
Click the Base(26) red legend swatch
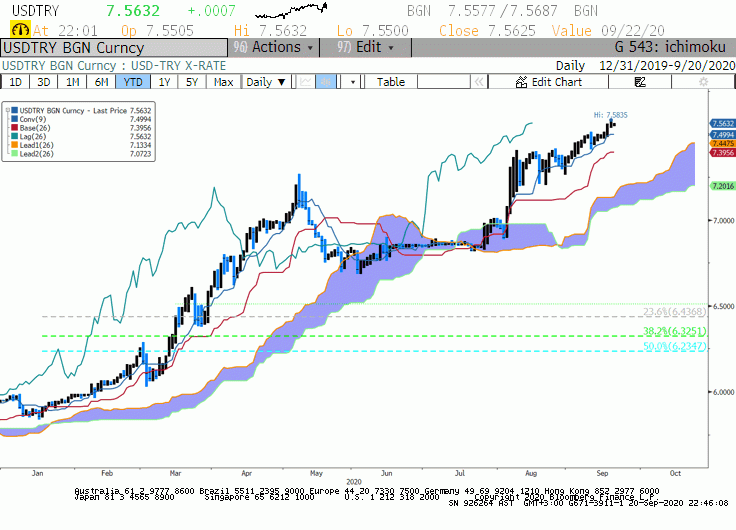coord(15,128)
